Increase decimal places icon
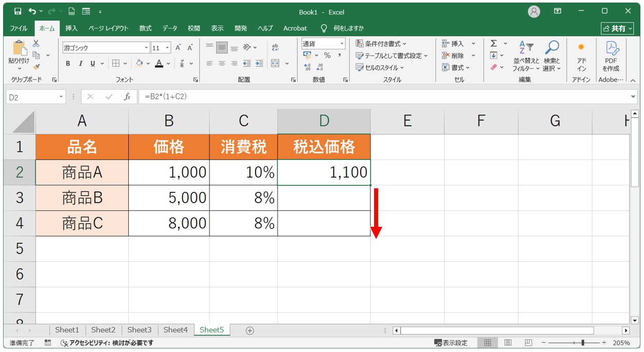Screen dimensions: 644x352 (307, 67)
